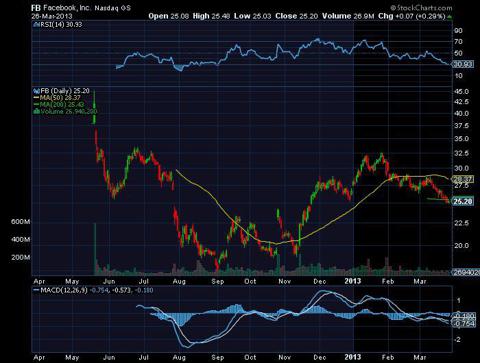Click '2013' on the axis under MACD panel
This screenshot has width=480, height=363.
click(x=353, y=357)
